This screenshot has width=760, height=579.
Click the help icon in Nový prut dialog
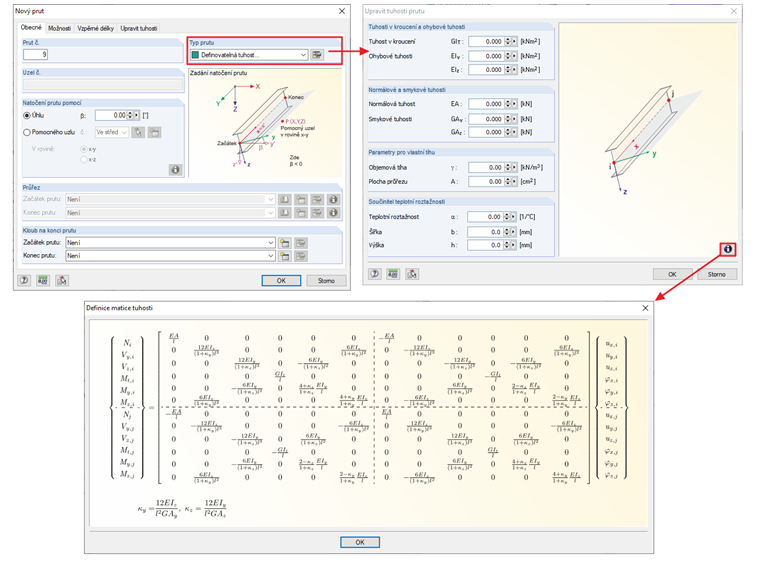[x=24, y=280]
